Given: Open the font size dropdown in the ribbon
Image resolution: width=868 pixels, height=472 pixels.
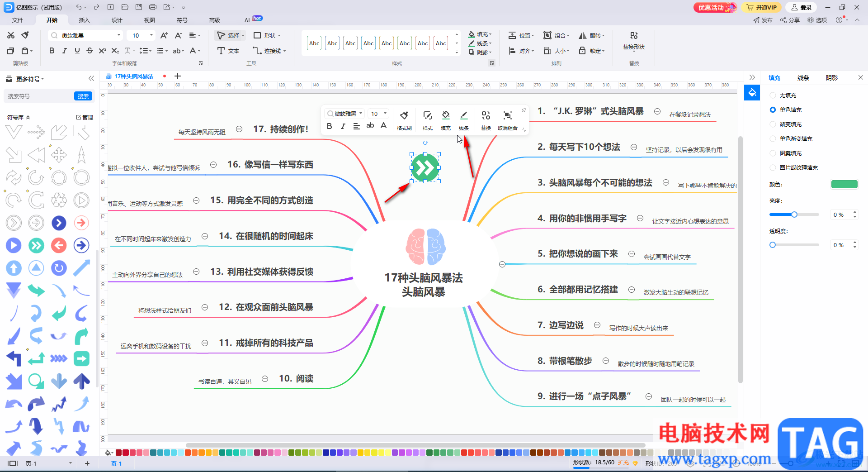Looking at the screenshot, I should (151, 35).
